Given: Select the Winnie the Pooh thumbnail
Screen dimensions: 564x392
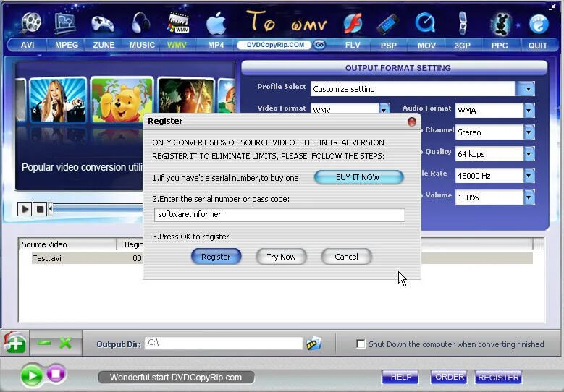Looking at the screenshot, I should [x=122, y=100].
